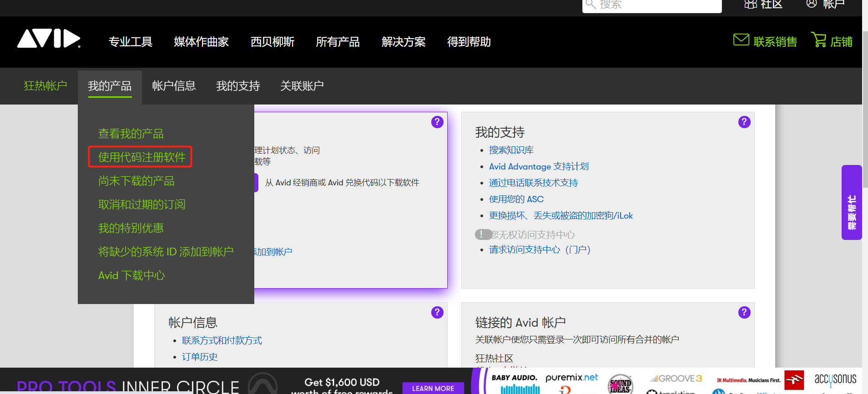Select the 狂热帐户 tab
The width and height of the screenshot is (868, 394).
tap(45, 85)
